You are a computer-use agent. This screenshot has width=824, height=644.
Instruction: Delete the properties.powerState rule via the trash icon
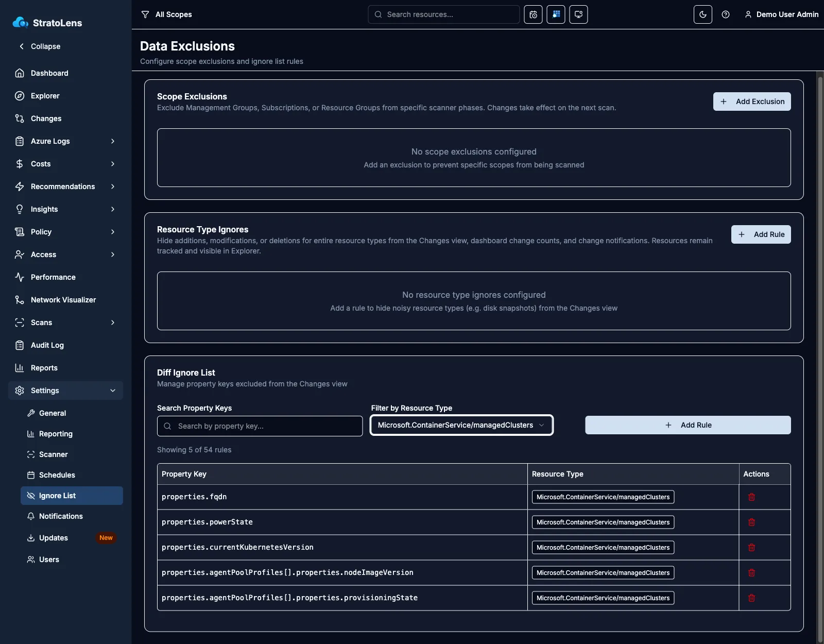pos(751,522)
